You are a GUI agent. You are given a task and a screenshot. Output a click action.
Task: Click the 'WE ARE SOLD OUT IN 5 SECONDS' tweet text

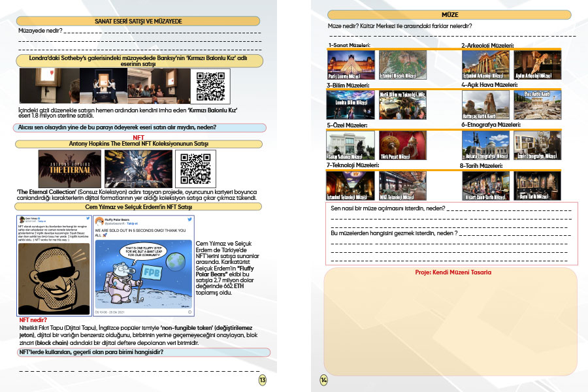click(140, 233)
